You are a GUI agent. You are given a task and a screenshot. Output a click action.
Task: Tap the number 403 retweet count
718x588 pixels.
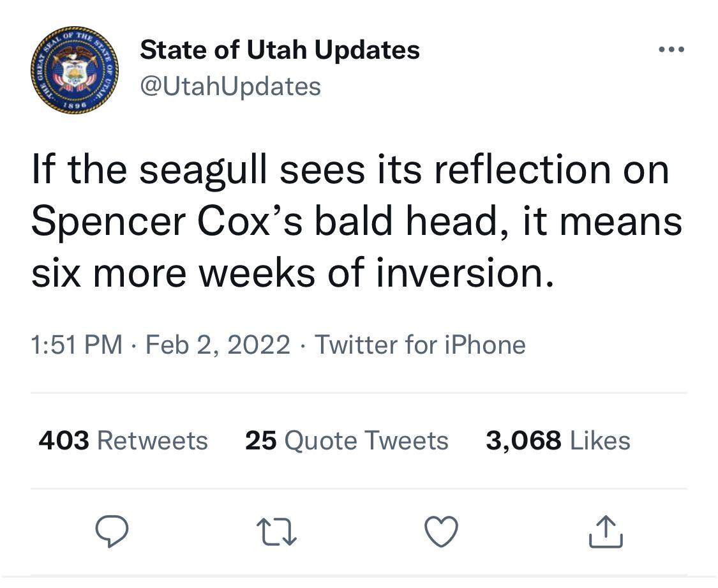pyautogui.click(x=64, y=441)
